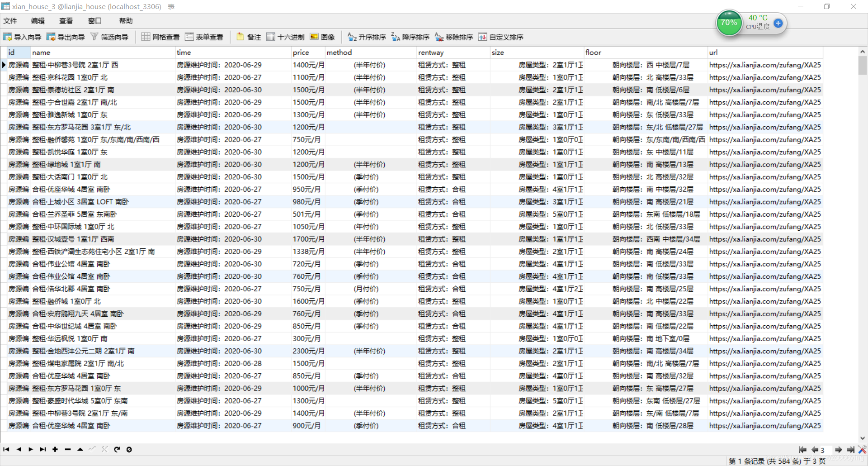The height and width of the screenshot is (466, 868).
Task: Apply 升序排序 ascending sort
Action: 367,37
